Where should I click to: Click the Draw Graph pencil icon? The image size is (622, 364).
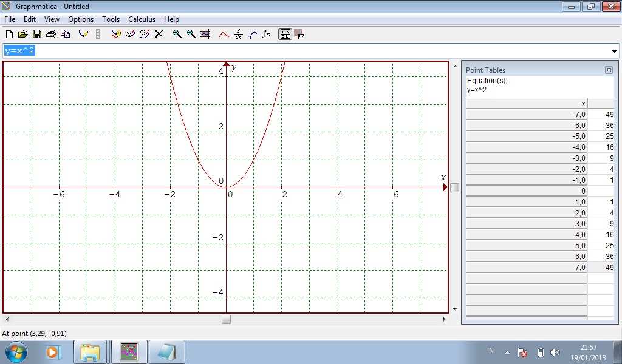[83, 34]
